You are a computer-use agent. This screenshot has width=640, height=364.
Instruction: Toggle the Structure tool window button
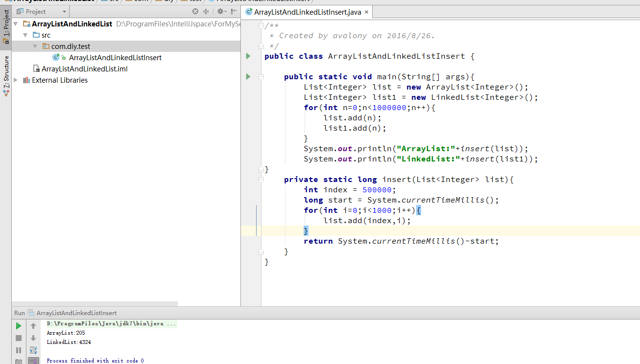(6, 73)
